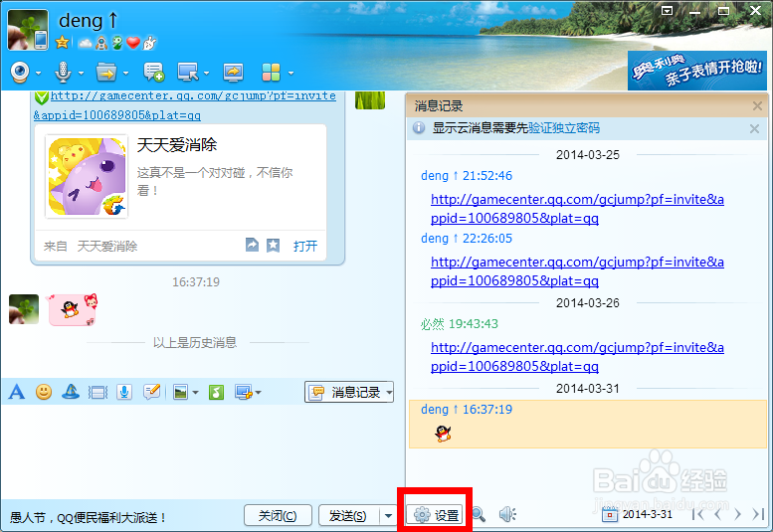
Task: Click the screenshot capture icon
Action: tap(244, 392)
